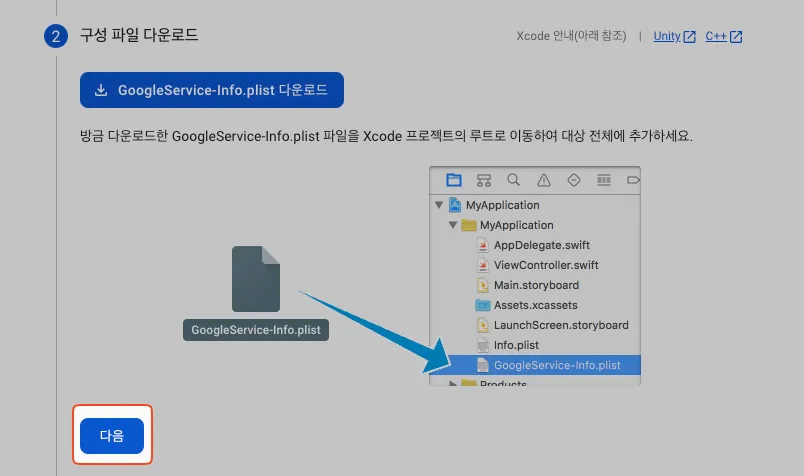Click the blue folder icon beside Assets.xcassets

[483, 305]
